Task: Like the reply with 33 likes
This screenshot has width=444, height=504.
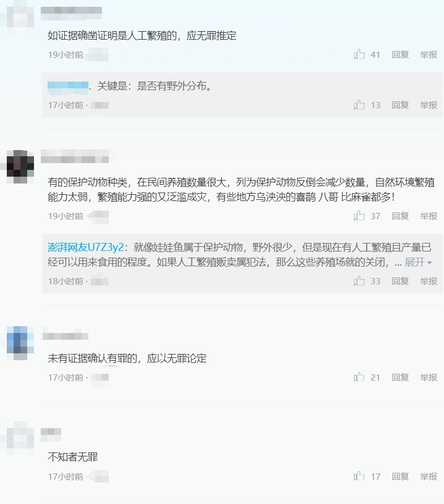Action: (359, 281)
